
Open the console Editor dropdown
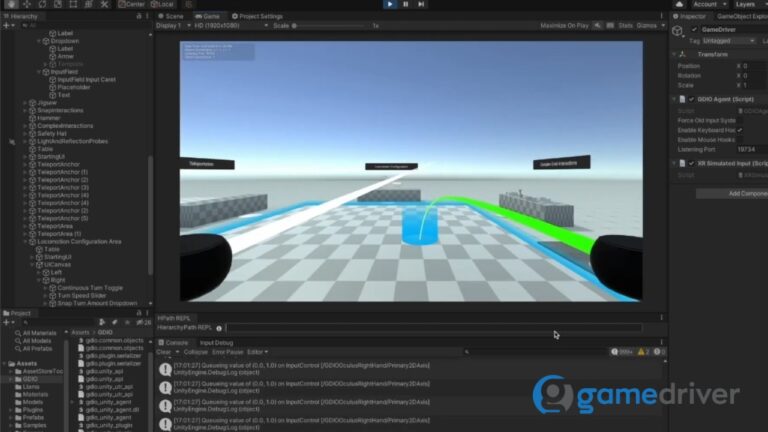coord(257,352)
